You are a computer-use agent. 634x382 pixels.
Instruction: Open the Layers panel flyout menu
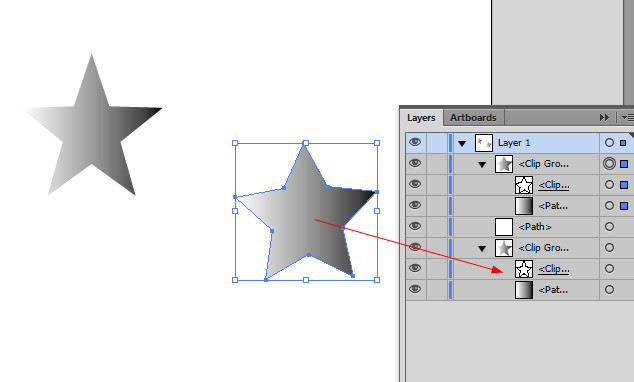(628, 118)
